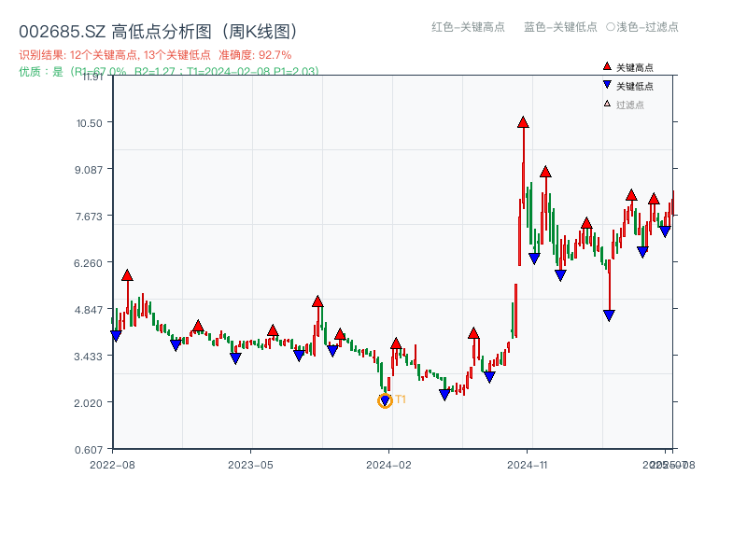Click the 蓝色-关键低点 header text

[x=560, y=27]
